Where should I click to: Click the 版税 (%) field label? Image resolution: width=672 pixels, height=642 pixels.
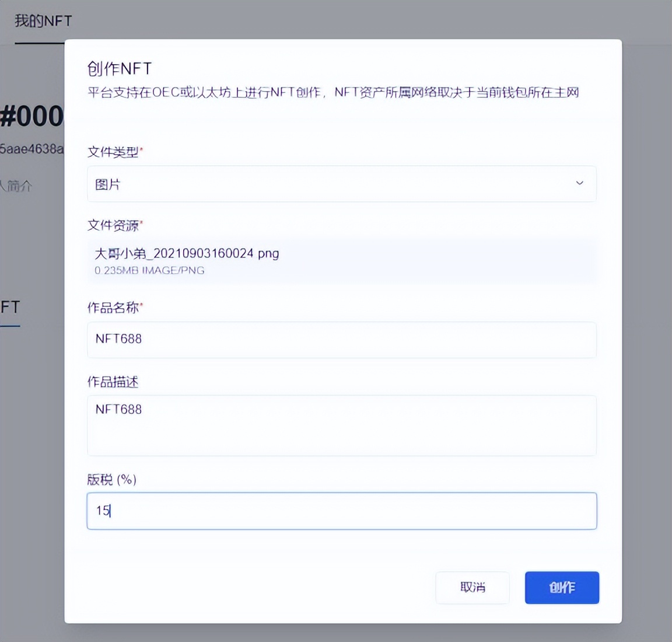pyautogui.click(x=111, y=480)
